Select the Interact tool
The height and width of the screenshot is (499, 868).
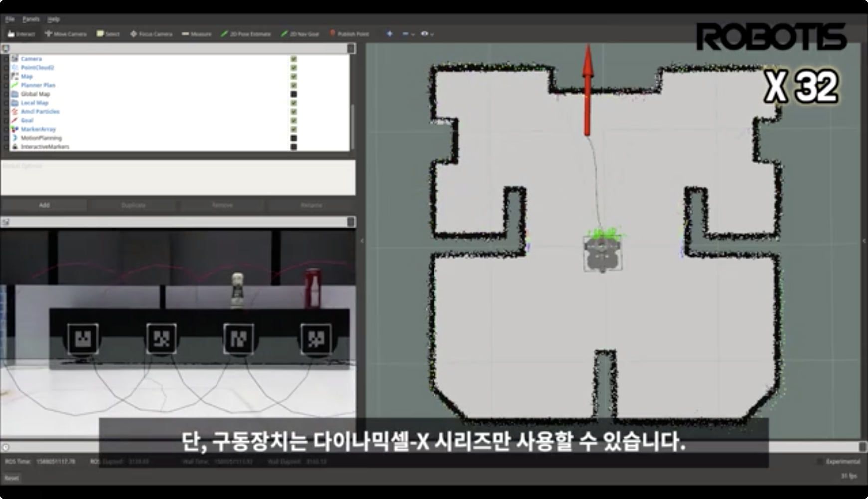[x=21, y=34]
